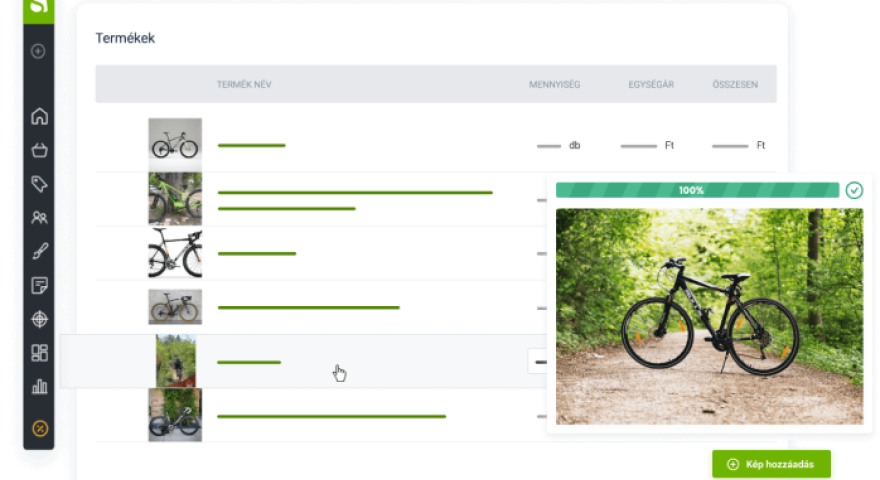Image resolution: width=880 pixels, height=480 pixels.
Task: Open the note page icon in sidebar
Action: pyautogui.click(x=39, y=285)
